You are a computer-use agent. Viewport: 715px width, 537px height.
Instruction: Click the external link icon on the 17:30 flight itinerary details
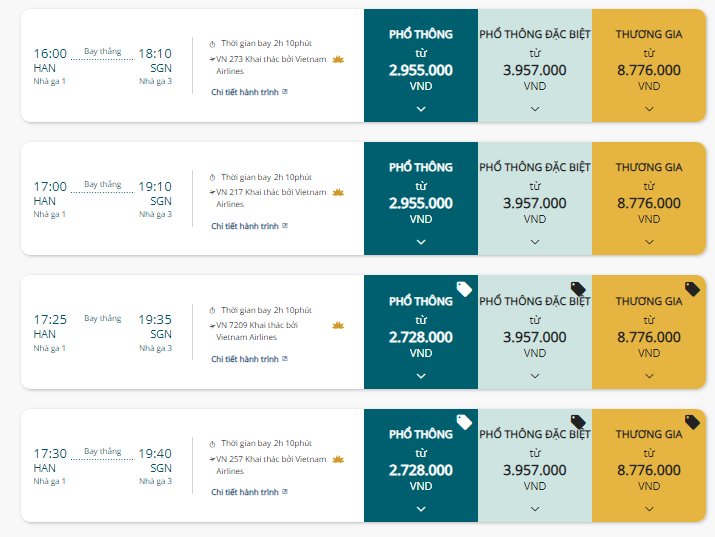coord(285,491)
